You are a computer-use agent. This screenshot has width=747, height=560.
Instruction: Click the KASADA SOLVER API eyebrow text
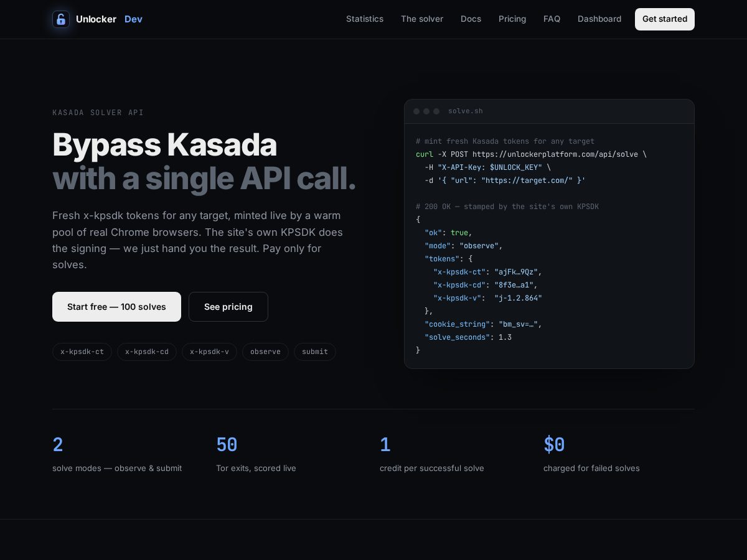point(98,113)
